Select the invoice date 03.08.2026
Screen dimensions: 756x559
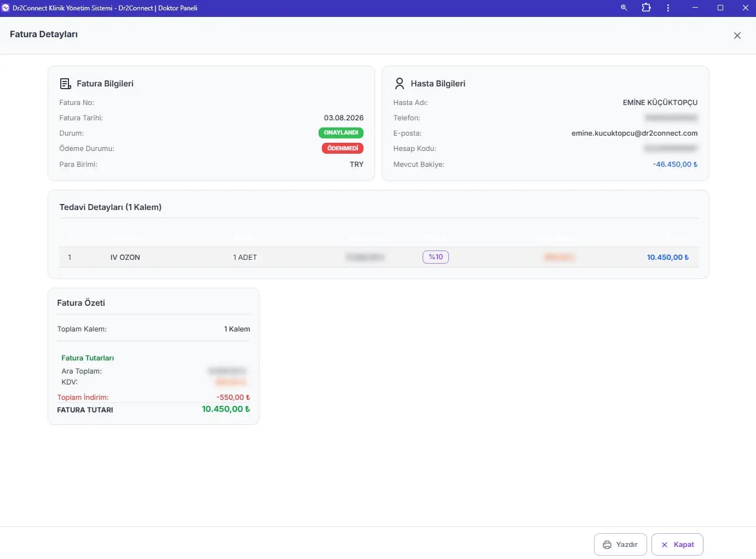coord(344,118)
